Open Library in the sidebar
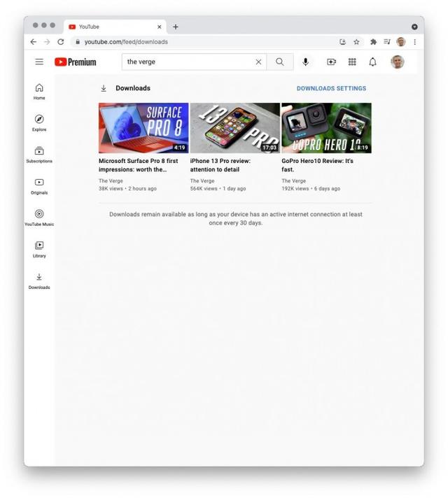 (39, 249)
